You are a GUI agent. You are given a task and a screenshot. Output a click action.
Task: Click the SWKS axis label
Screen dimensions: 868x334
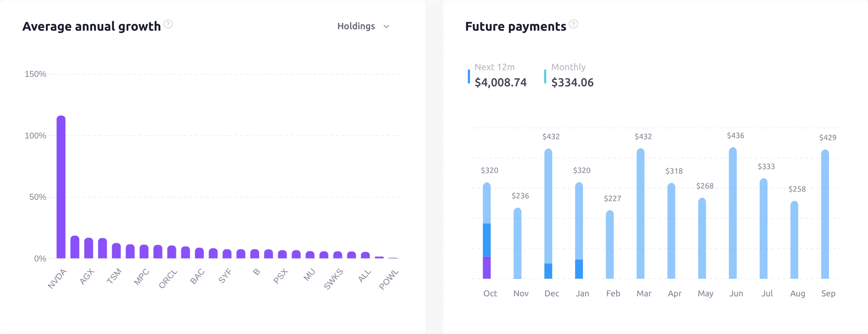coord(333,279)
